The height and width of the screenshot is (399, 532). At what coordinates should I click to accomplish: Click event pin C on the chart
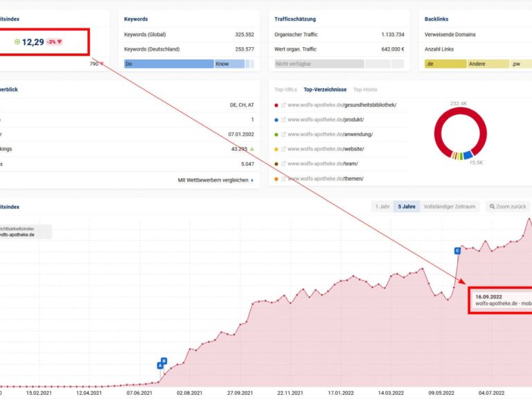tap(457, 250)
